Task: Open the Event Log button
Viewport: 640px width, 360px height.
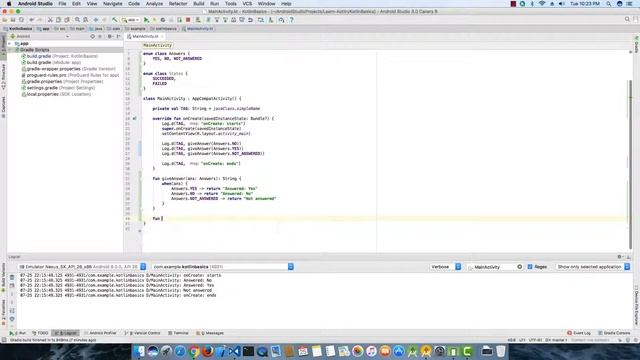Action: click(x=579, y=333)
